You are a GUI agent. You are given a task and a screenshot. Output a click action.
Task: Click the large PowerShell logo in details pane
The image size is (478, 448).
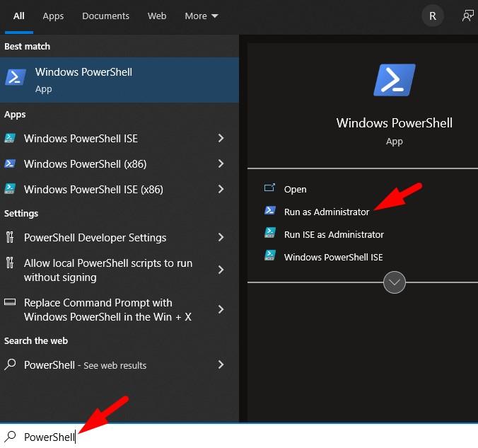pos(395,80)
